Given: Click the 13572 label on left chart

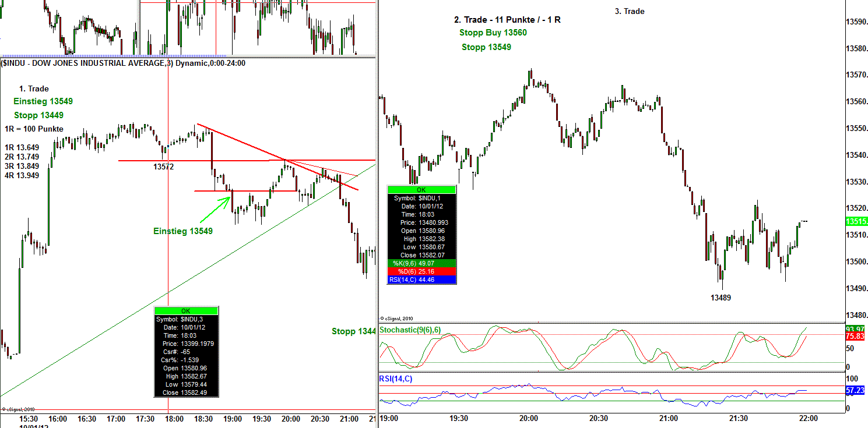Looking at the screenshot, I should click(x=163, y=167).
